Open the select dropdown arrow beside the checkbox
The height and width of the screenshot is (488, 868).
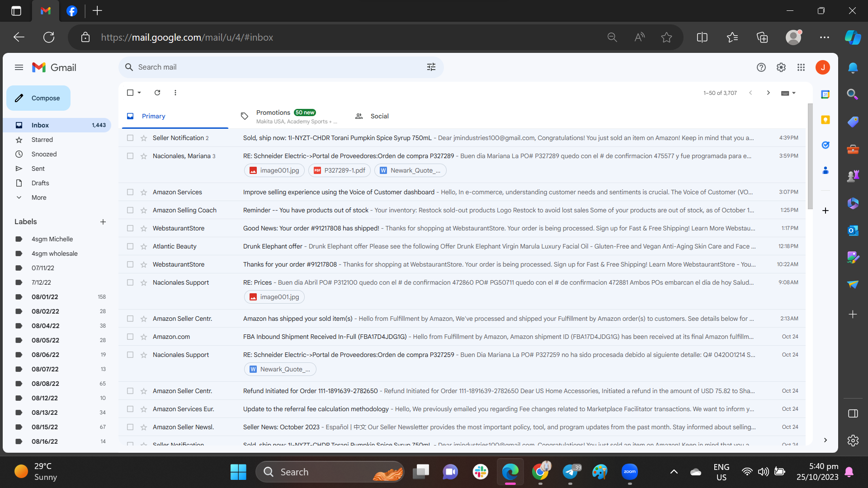point(139,93)
